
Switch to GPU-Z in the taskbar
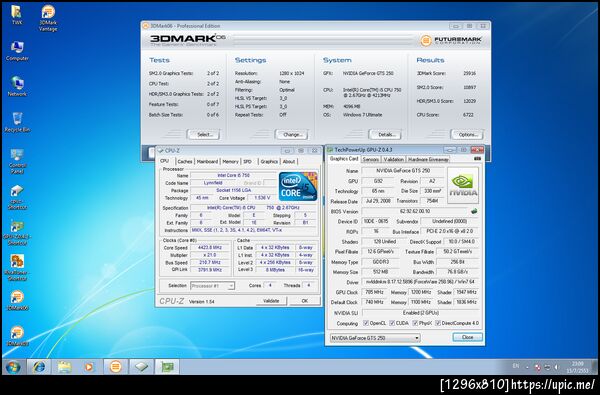[167, 367]
